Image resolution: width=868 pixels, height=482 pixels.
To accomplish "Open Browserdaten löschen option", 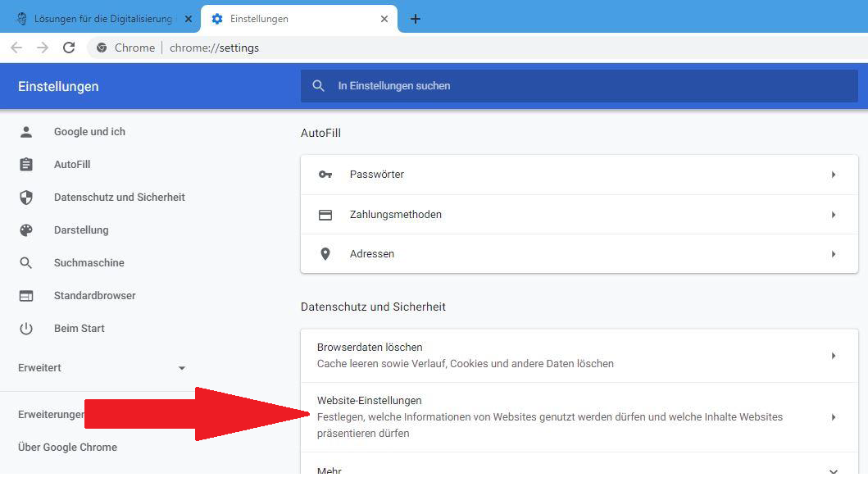I will (x=579, y=355).
